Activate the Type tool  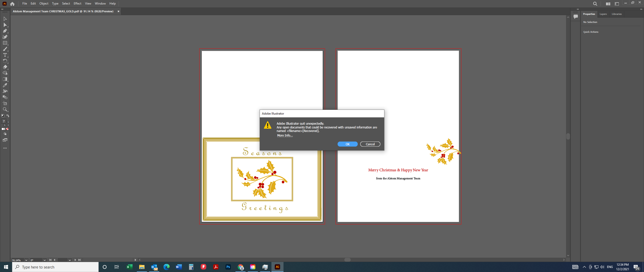(x=5, y=55)
